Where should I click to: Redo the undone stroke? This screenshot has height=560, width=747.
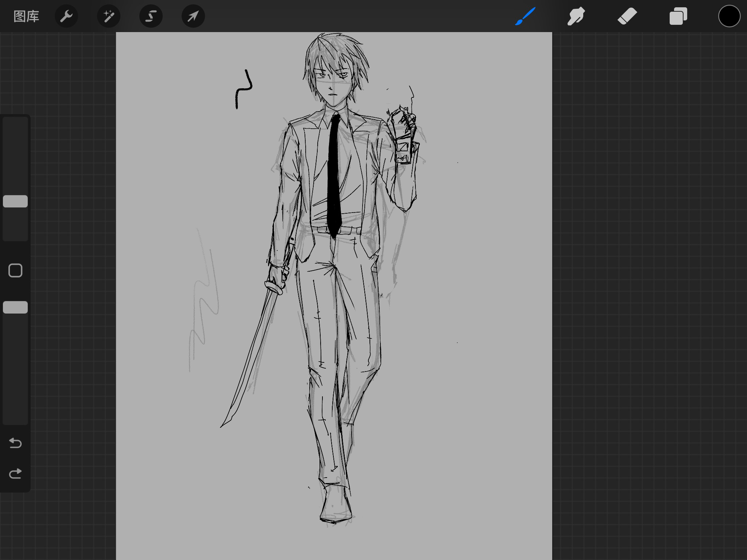tap(15, 474)
